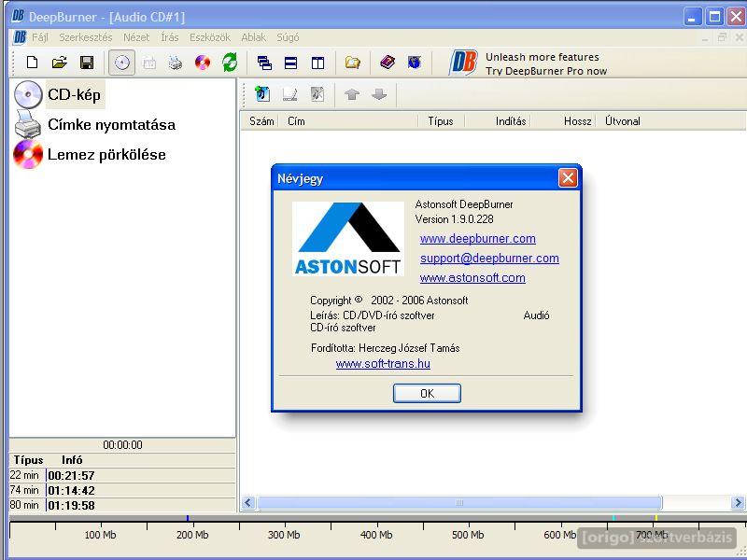Click the DeepBurner title bar icon
Viewport: 747px width, 560px height.
tap(18, 17)
